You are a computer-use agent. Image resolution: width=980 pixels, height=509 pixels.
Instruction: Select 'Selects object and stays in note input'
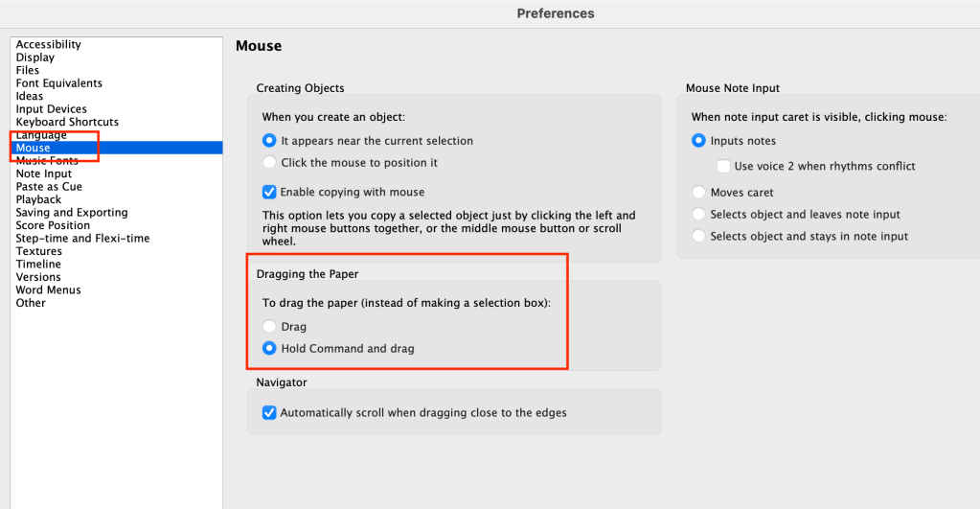click(699, 237)
